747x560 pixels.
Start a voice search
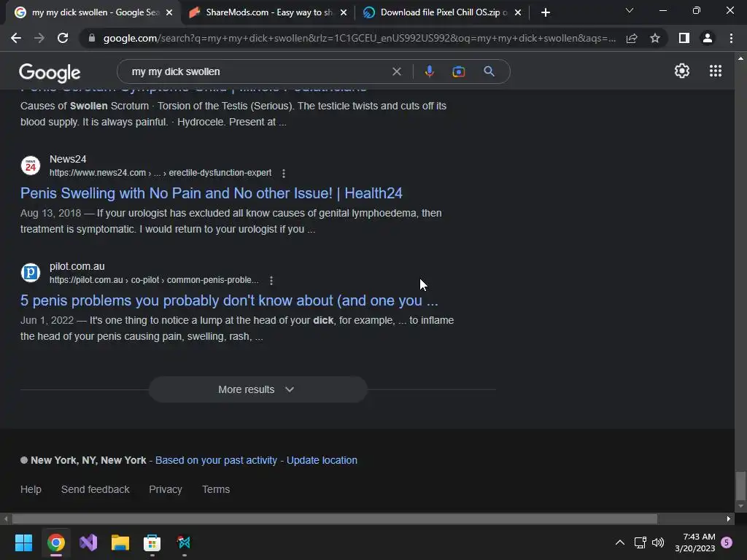(429, 71)
